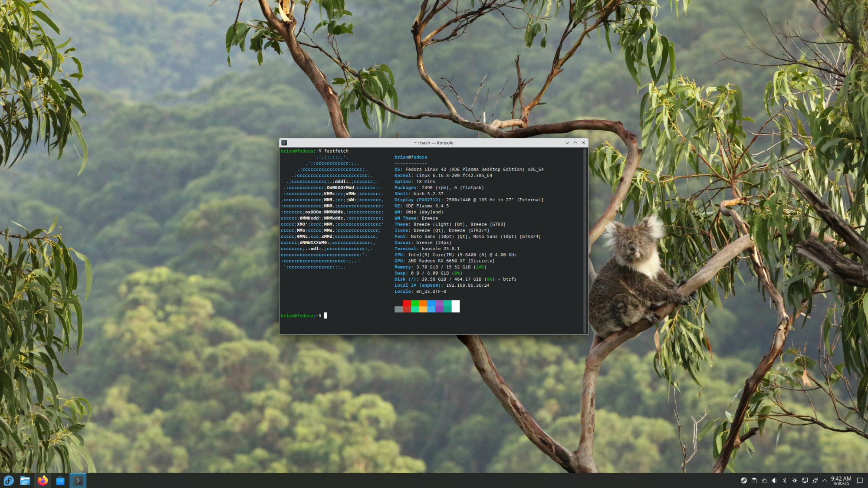The width and height of the screenshot is (868, 488).
Task: Click the Peek at Desktop button
Action: [x=860, y=481]
